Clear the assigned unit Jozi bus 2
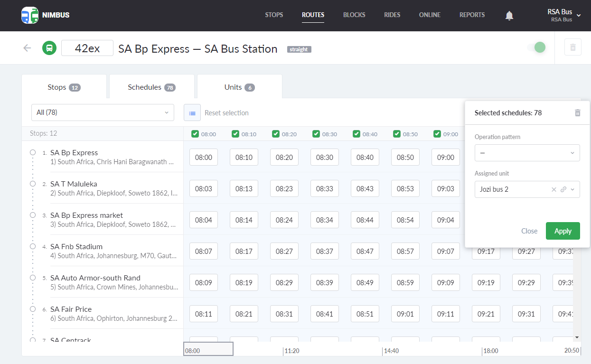Image resolution: width=591 pixels, height=364 pixels. point(553,189)
